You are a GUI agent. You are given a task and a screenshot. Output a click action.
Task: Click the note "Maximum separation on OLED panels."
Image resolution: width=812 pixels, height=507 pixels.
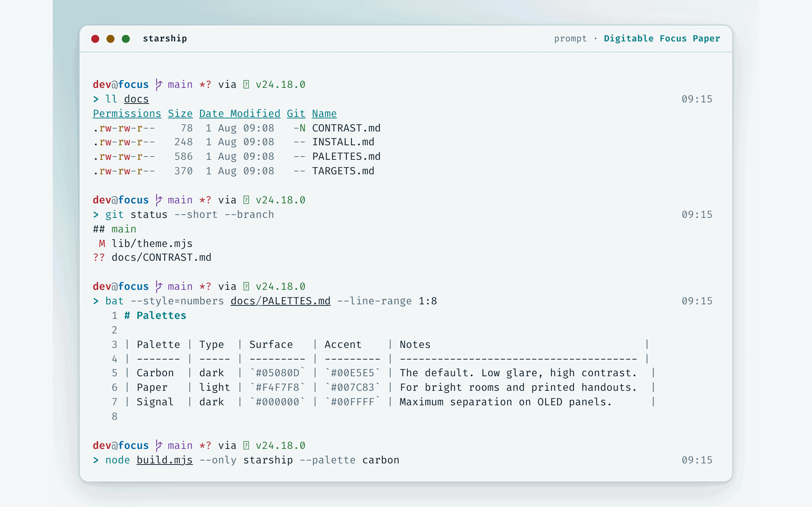tap(506, 402)
